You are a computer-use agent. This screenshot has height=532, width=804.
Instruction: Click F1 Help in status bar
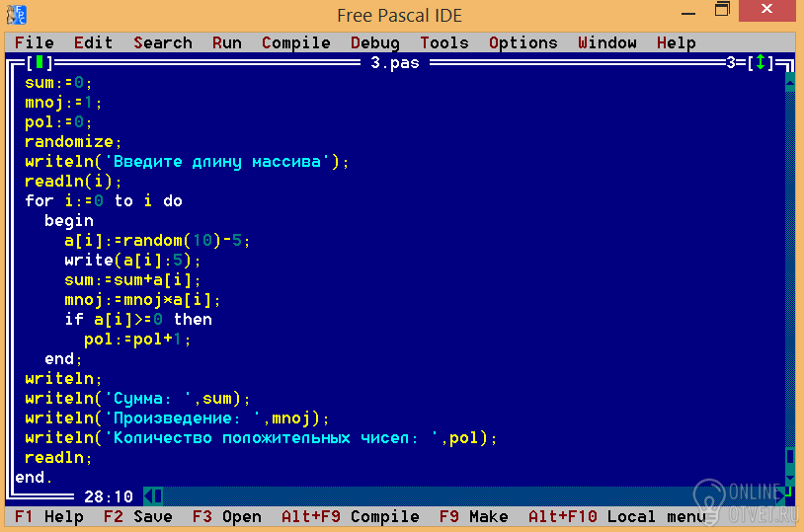click(x=48, y=516)
